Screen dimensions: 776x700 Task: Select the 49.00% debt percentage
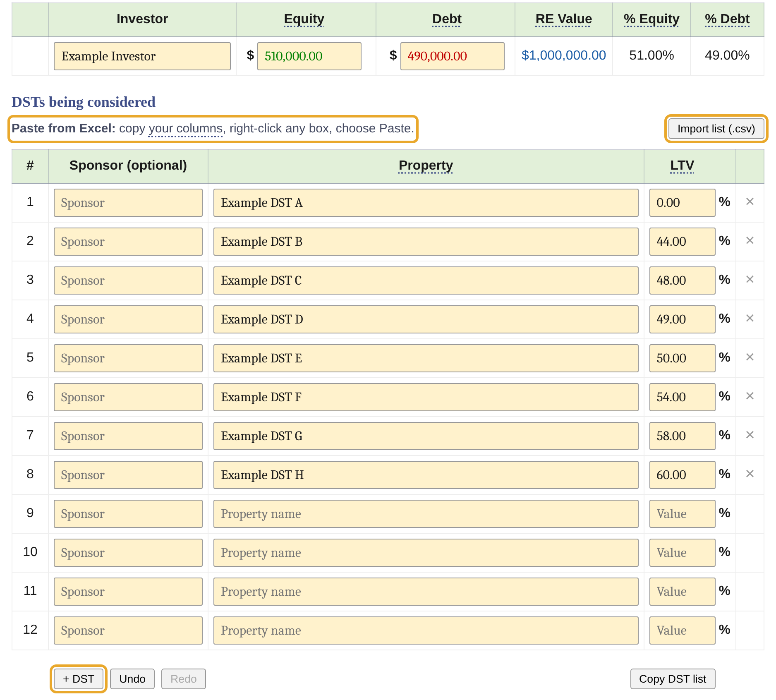727,55
